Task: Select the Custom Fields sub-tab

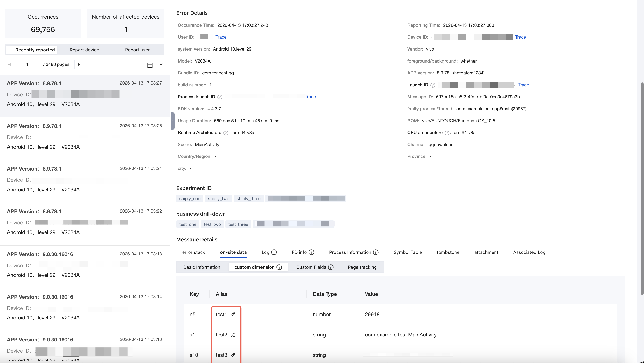Action: tap(315, 267)
